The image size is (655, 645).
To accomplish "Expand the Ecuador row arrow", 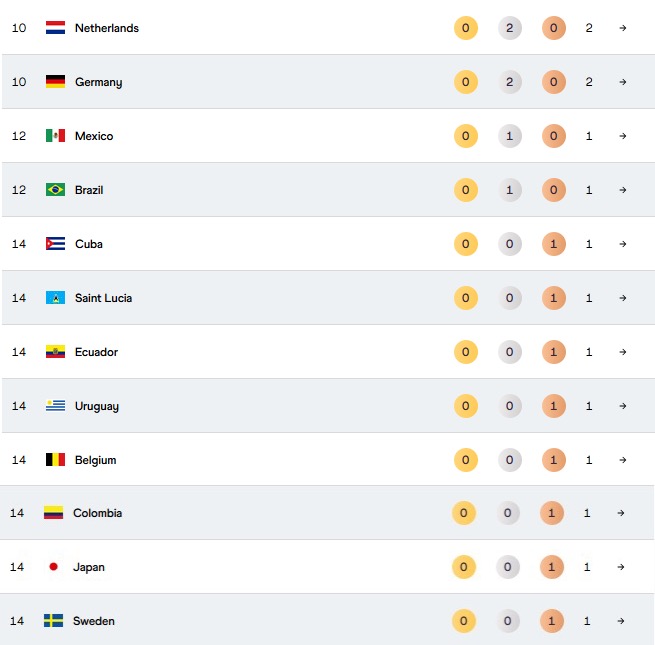I will pyautogui.click(x=623, y=352).
